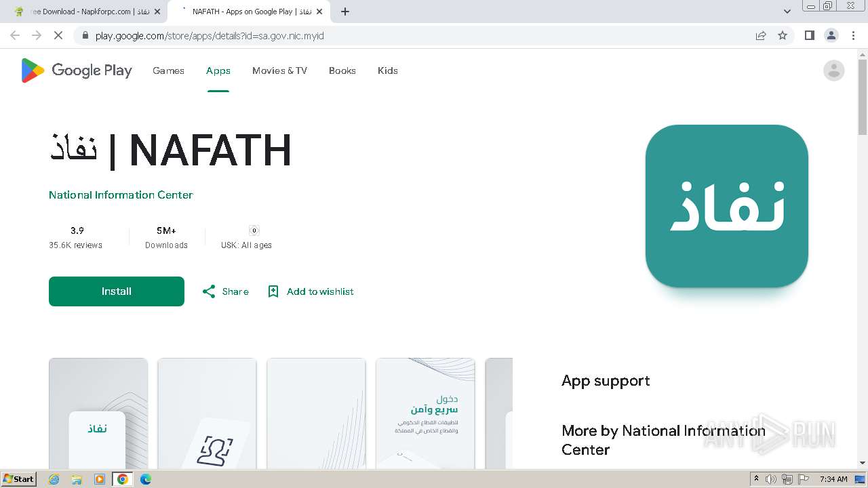Click the 5M+ Downloads text
The image size is (868, 488).
166,237
